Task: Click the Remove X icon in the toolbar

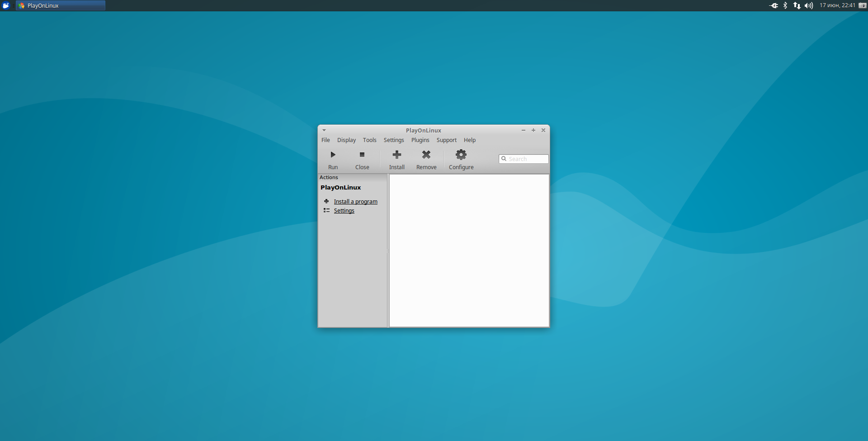Action: [426, 155]
